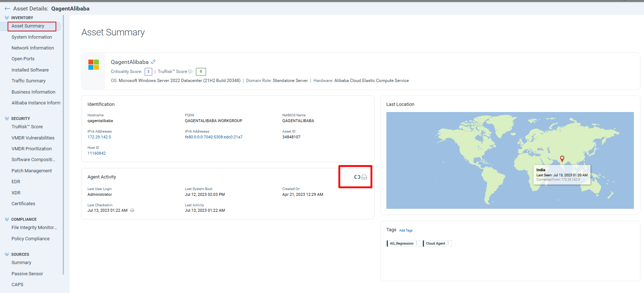644x293 pixels.
Task: Click the Created On date Apr 21, 2023
Action: click(303, 194)
